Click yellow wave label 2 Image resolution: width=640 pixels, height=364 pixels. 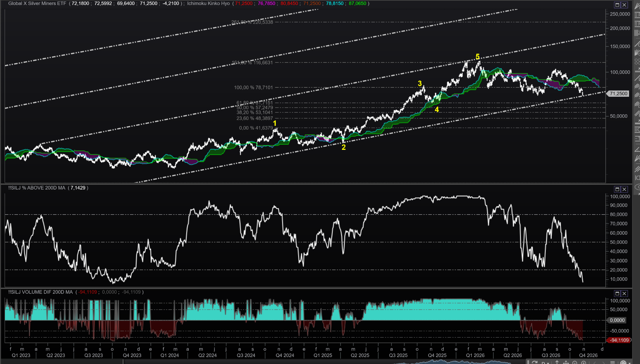pos(343,147)
